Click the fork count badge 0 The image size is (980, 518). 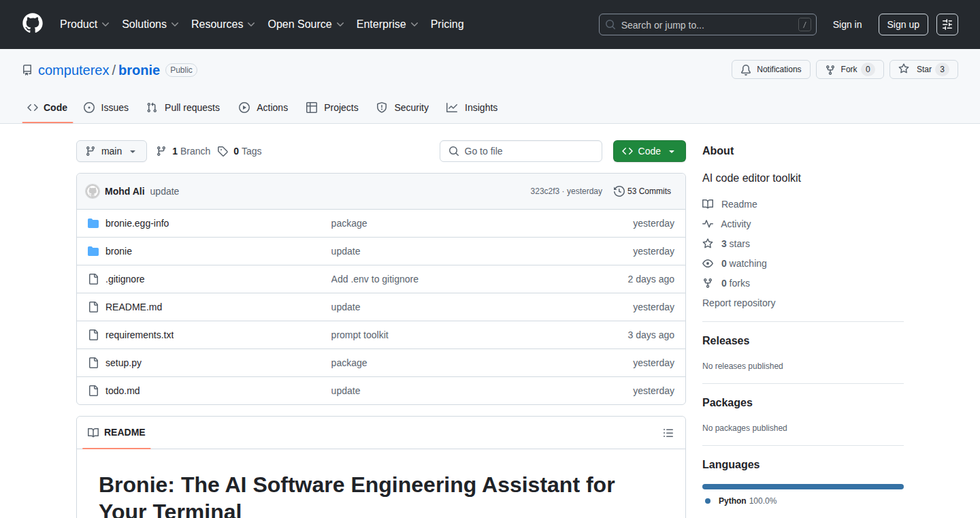[868, 69]
